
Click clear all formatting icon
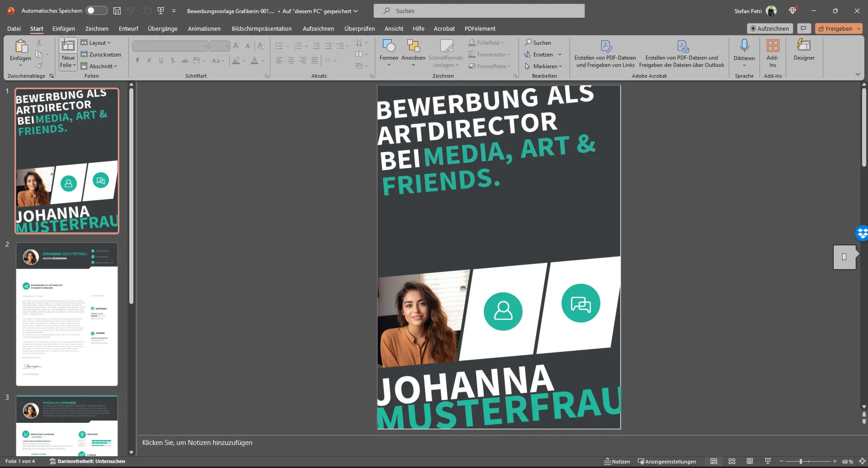point(261,46)
